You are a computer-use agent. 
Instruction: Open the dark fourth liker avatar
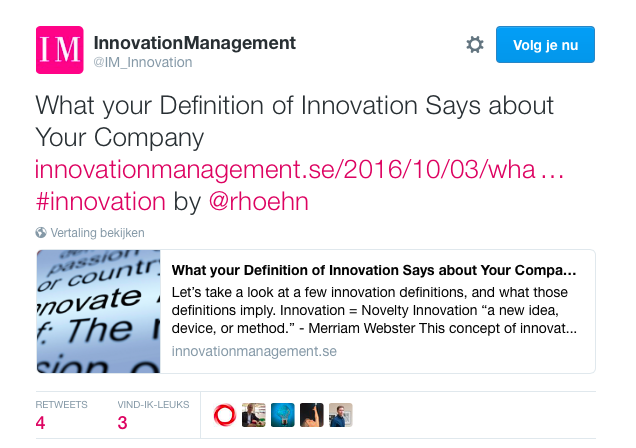tap(312, 415)
